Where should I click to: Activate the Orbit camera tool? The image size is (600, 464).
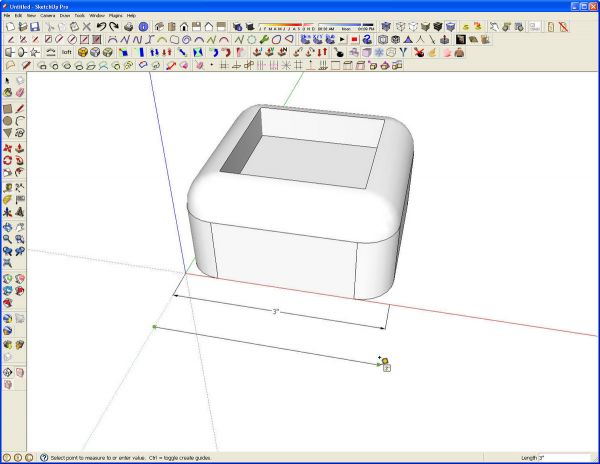click(x=8, y=227)
